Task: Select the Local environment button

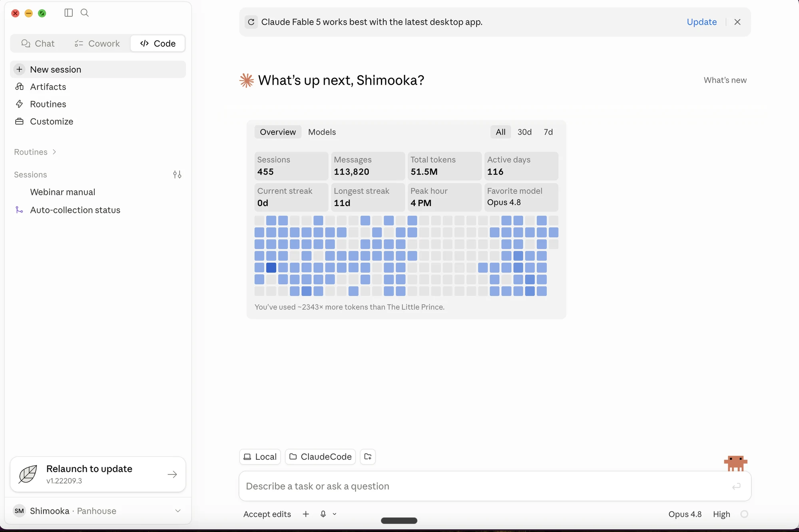Action: [x=260, y=457]
